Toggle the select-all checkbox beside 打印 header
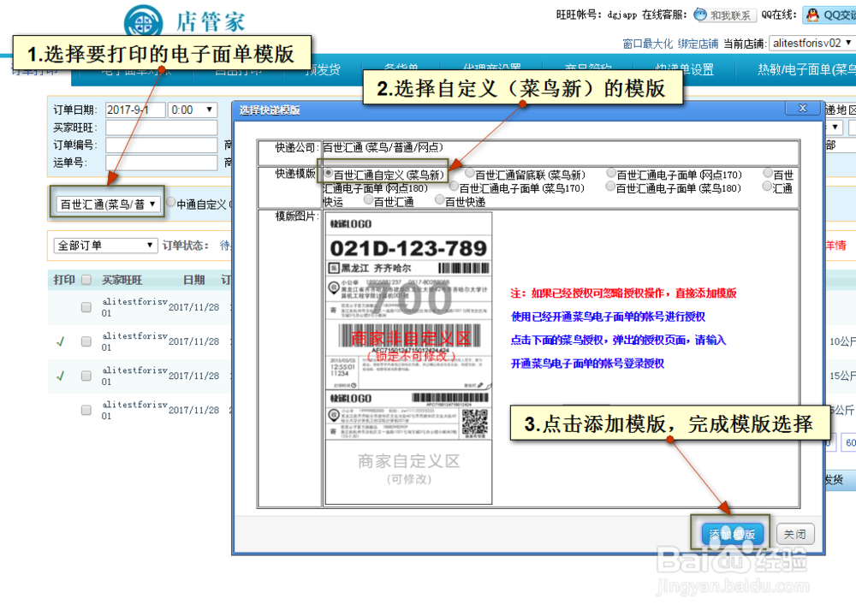The height and width of the screenshot is (616, 856). point(86,280)
